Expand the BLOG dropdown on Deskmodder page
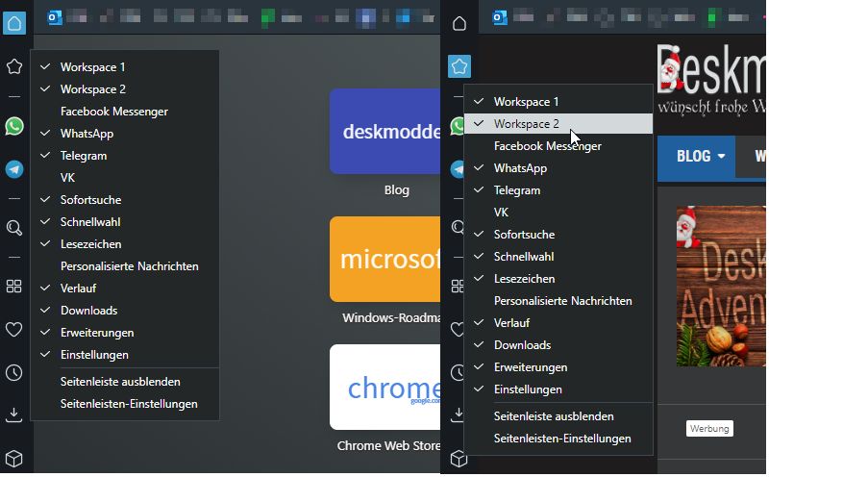The height and width of the screenshot is (477, 868). 696,156
